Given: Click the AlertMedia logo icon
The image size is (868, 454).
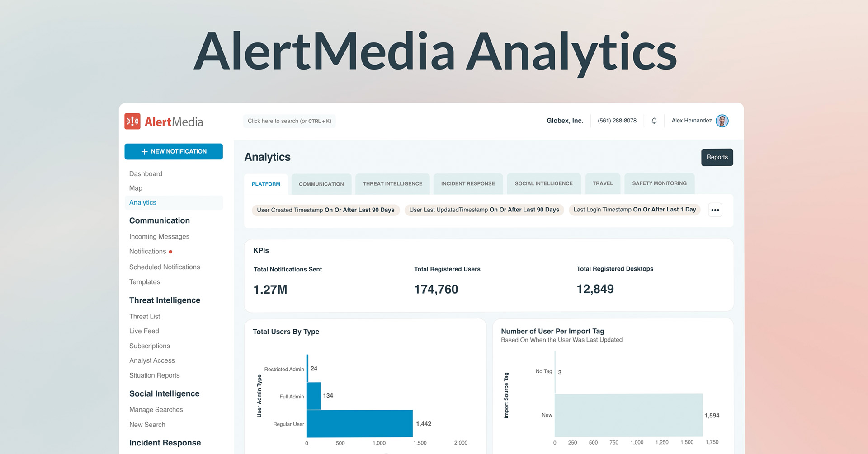Looking at the screenshot, I should [x=132, y=122].
